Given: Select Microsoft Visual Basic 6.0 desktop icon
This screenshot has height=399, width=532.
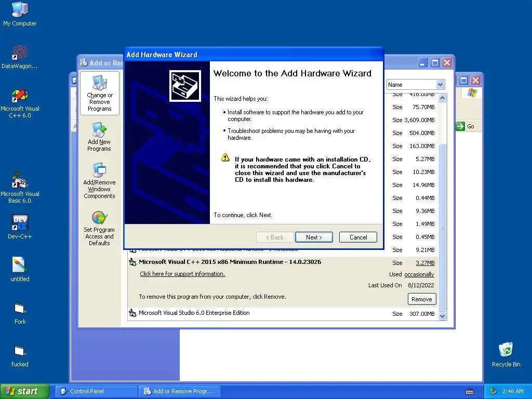Looking at the screenshot, I should 20,188.
